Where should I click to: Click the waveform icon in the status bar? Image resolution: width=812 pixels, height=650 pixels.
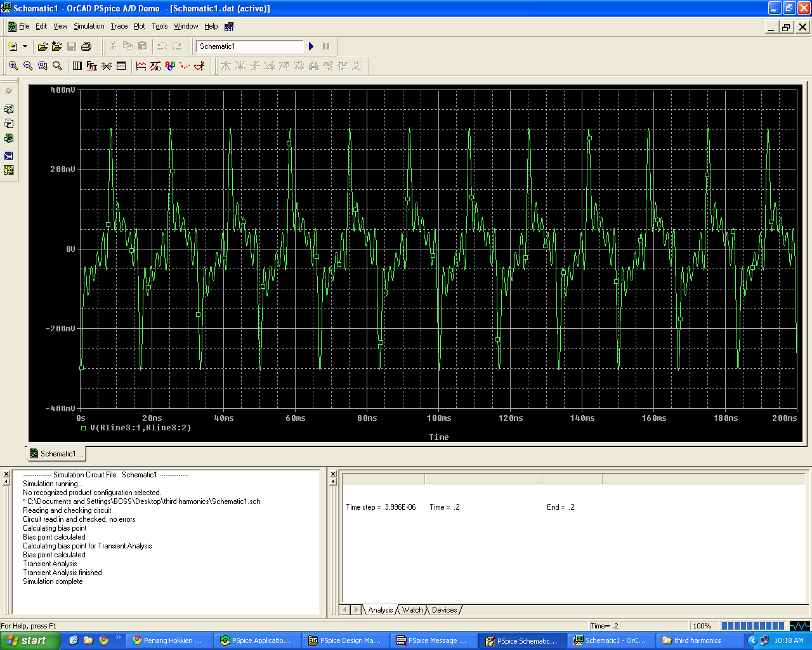(799, 626)
